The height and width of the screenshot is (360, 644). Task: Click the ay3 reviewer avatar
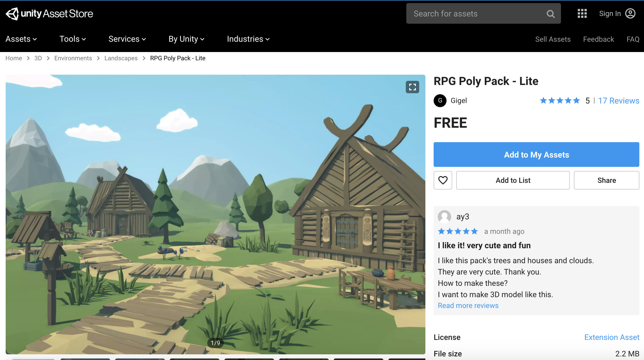444,217
